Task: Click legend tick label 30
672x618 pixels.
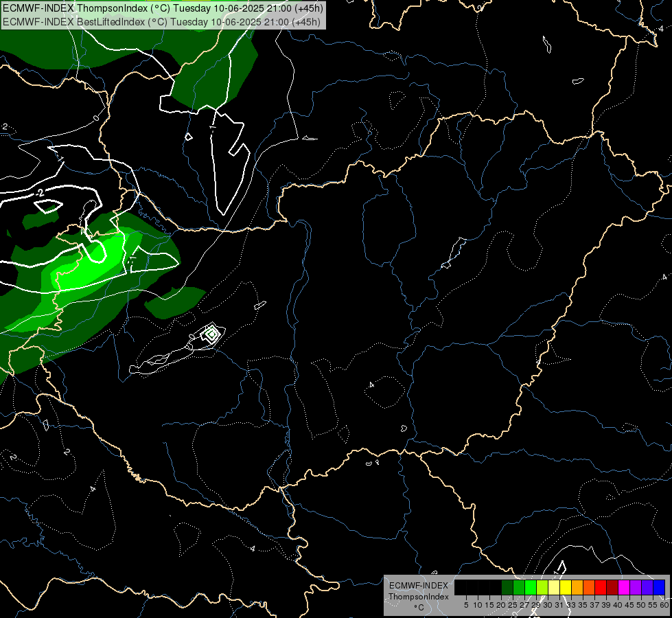Action: coord(548,605)
